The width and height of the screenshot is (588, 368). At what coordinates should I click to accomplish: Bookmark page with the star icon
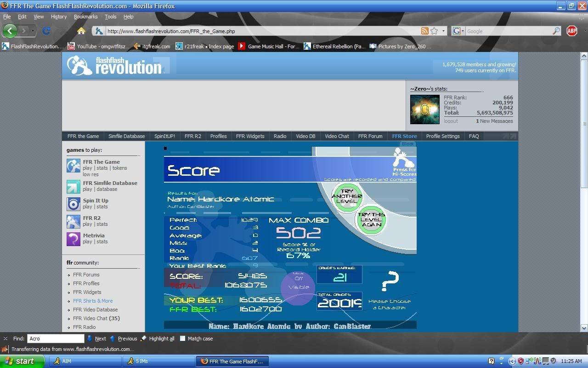coord(434,31)
